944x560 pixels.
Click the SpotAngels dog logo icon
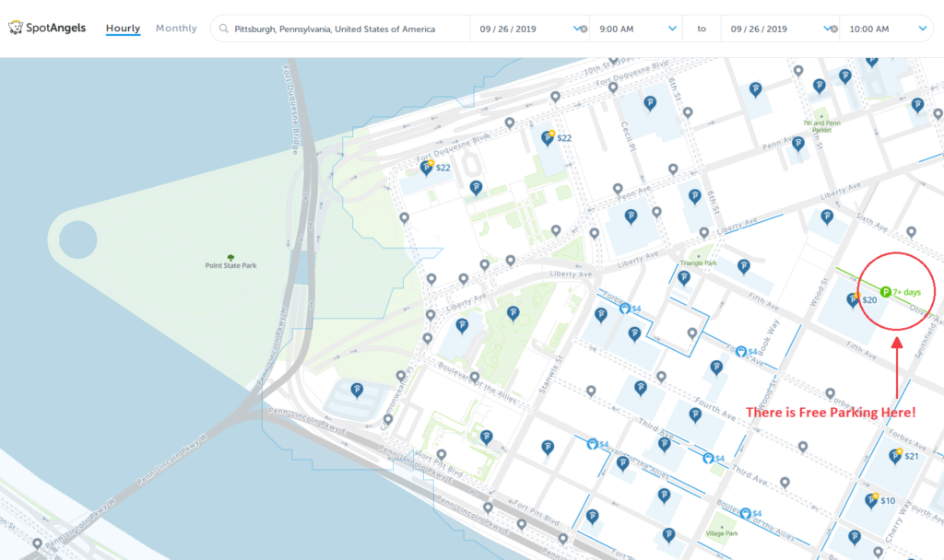[17, 28]
